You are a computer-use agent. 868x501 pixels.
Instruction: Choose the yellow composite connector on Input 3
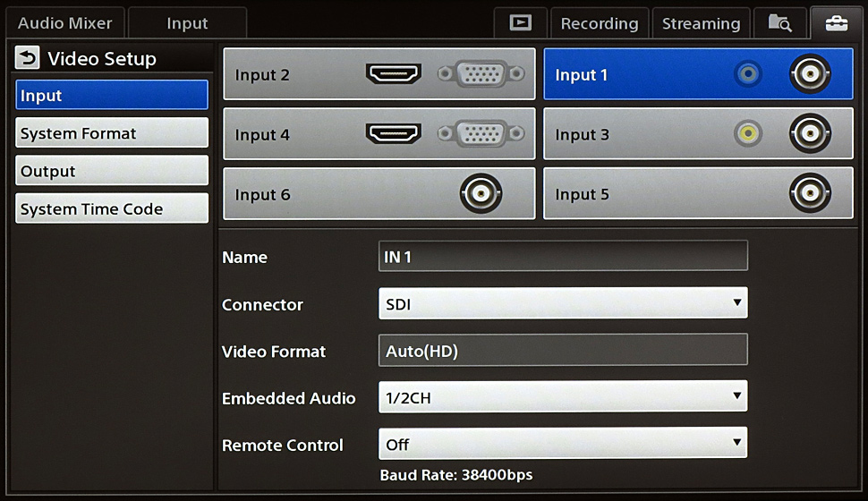(747, 135)
